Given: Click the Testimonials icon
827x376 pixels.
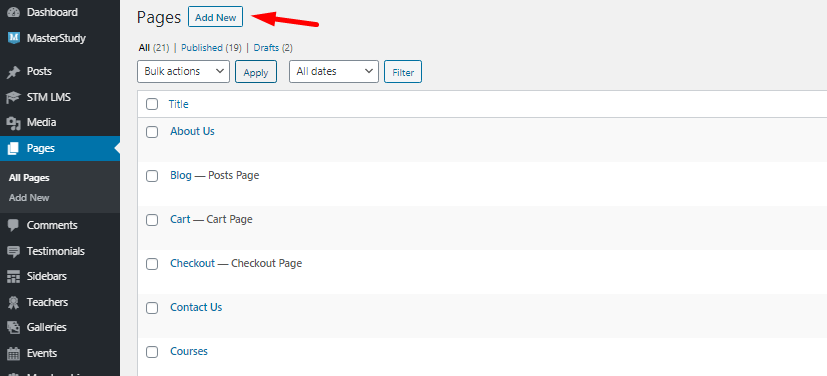Looking at the screenshot, I should pyautogui.click(x=13, y=251).
